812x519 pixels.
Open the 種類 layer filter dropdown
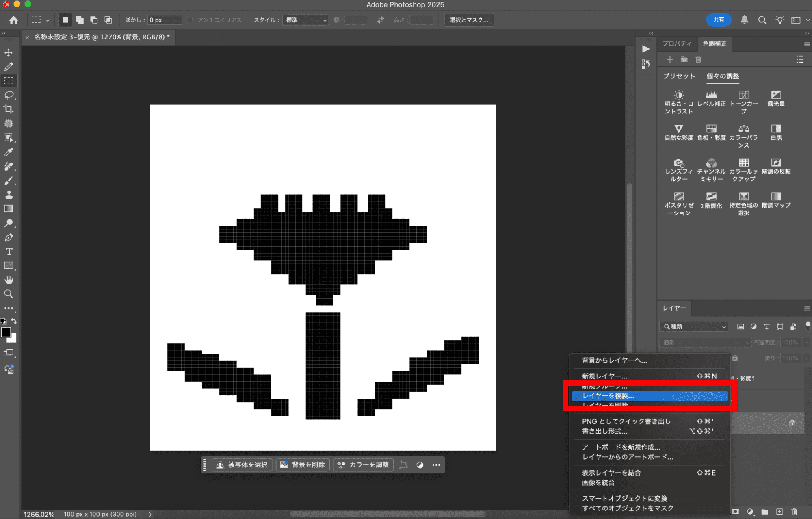coord(693,326)
